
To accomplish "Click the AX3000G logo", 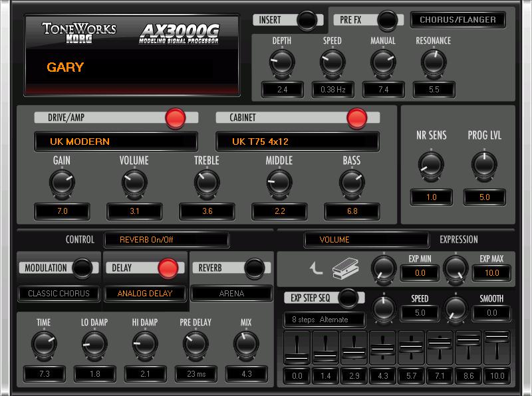I will (x=179, y=34).
